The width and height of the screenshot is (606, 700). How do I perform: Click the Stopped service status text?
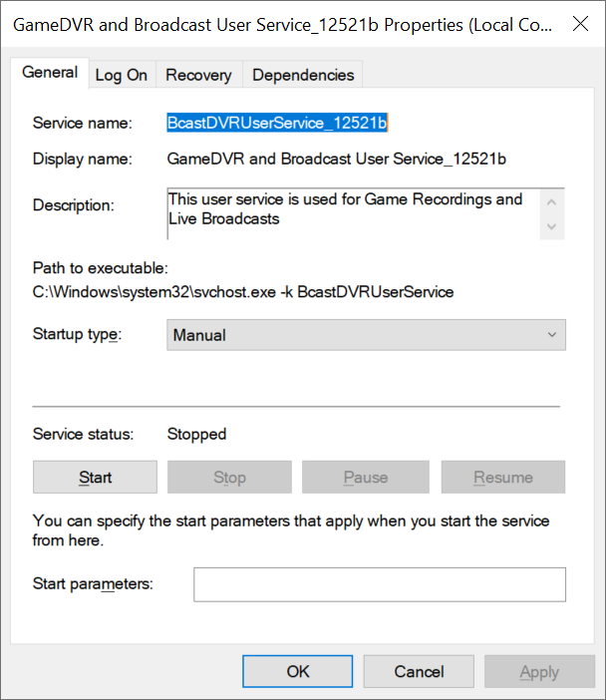[196, 434]
